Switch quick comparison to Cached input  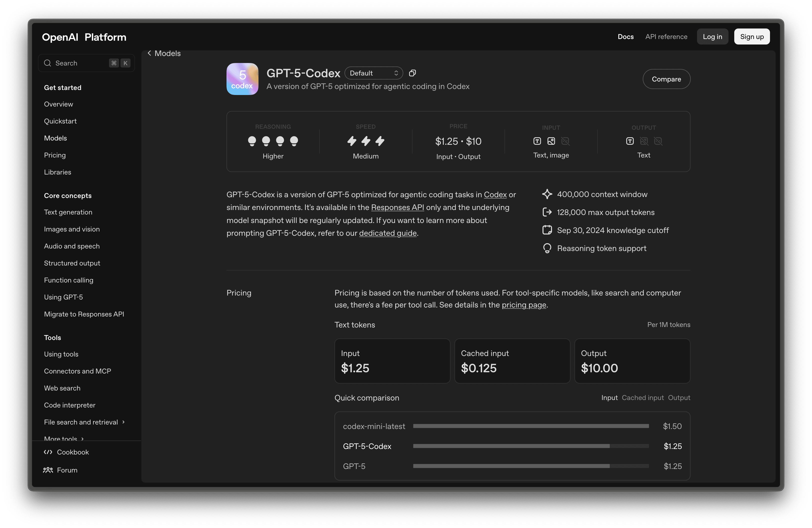[x=642, y=398]
